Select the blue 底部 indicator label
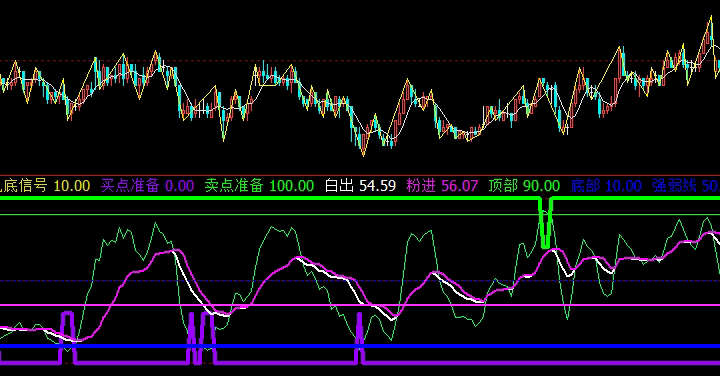The width and height of the screenshot is (720, 376). pyautogui.click(x=585, y=186)
